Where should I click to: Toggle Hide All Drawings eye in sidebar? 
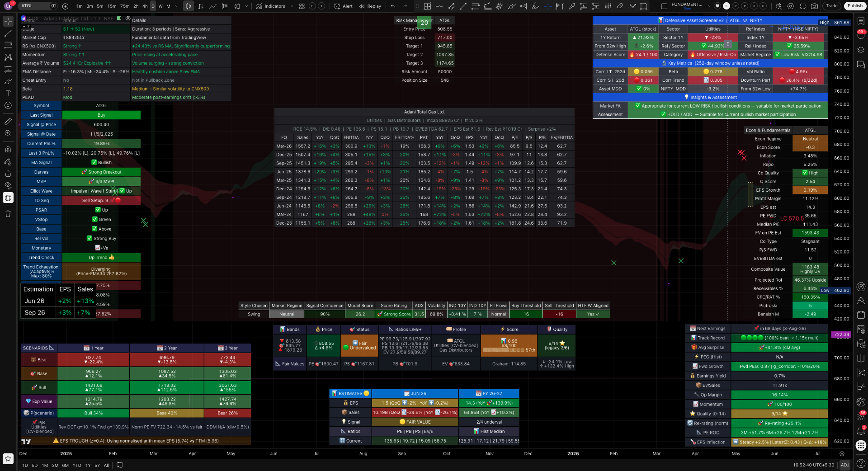point(8,185)
